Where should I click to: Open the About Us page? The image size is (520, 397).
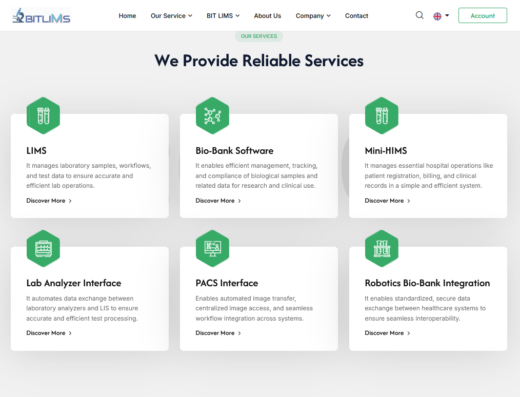[x=267, y=16]
